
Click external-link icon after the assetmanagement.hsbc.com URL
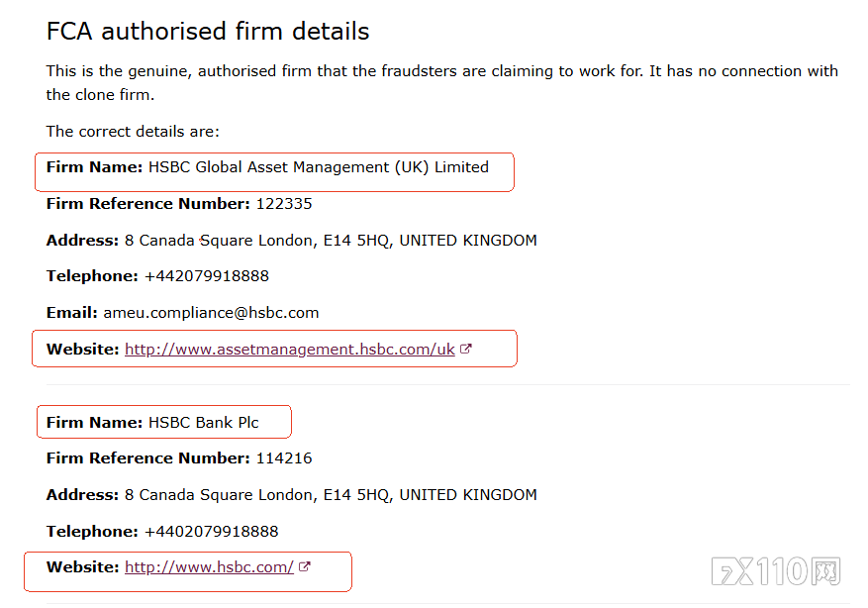click(466, 350)
